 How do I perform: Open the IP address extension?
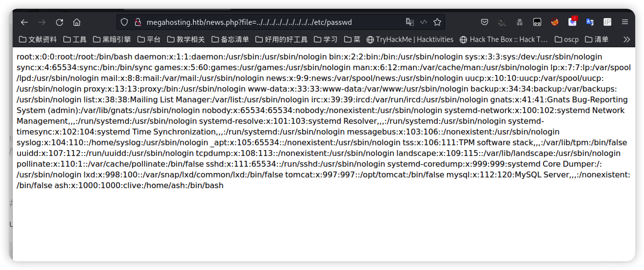607,22
